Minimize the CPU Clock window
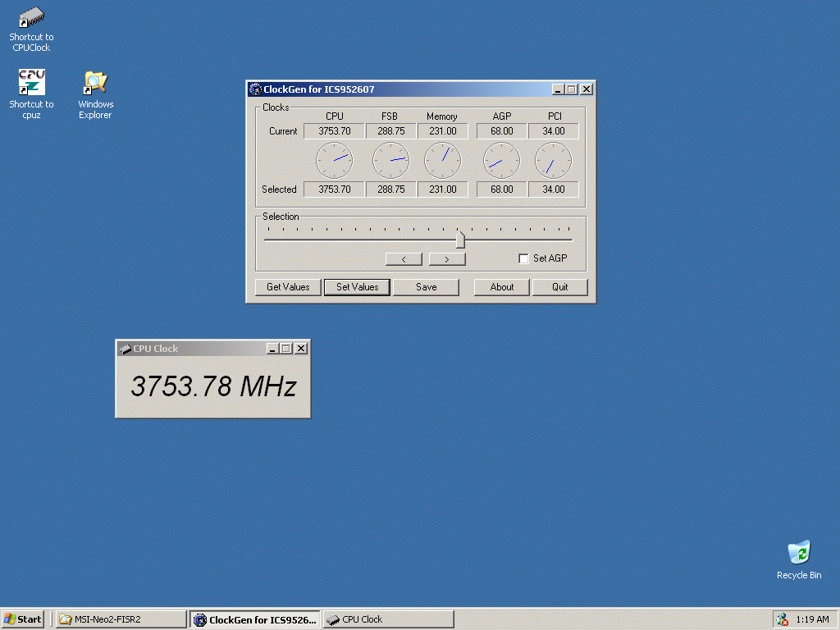 (x=272, y=349)
